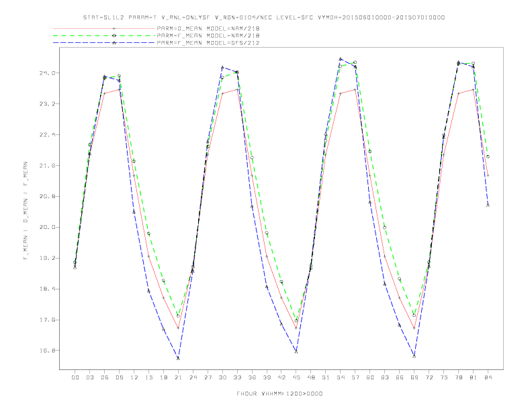
Task: Click the x-axis label FHOUR VHHMM: 1200>0000
Action: pos(279,394)
